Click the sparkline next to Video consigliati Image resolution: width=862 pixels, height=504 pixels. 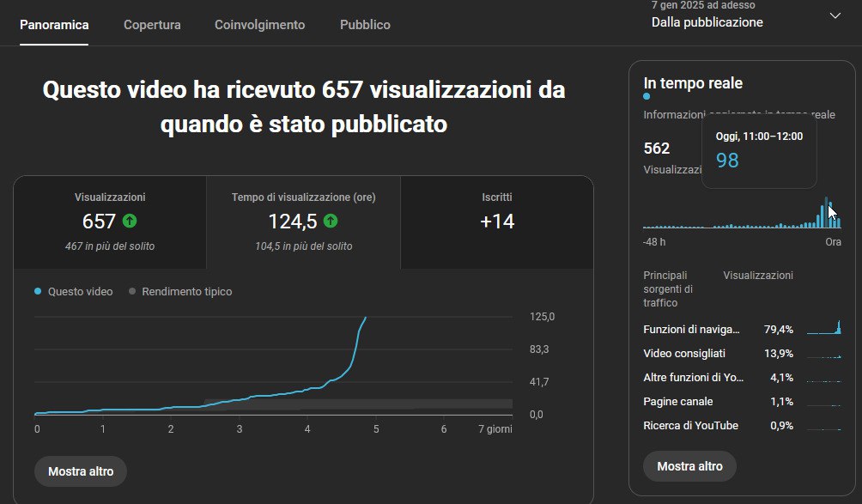tap(824, 353)
